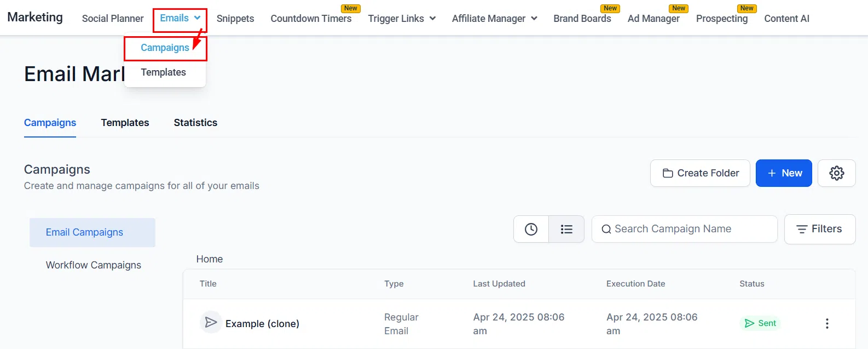Expand the Emails dropdown chevron
The height and width of the screenshot is (349, 868).
tap(197, 18)
